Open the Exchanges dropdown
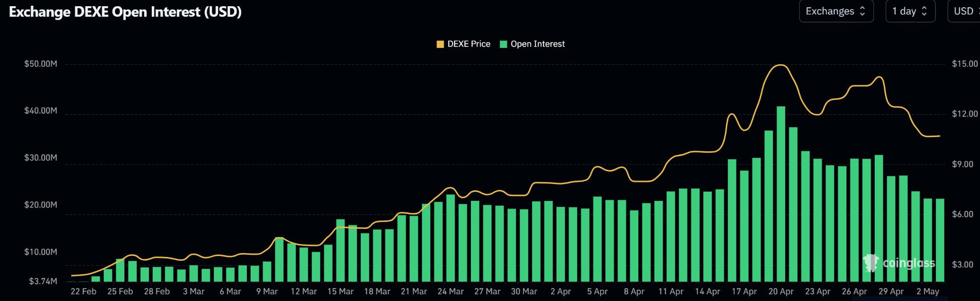Image resolution: width=980 pixels, height=301 pixels. [x=836, y=11]
